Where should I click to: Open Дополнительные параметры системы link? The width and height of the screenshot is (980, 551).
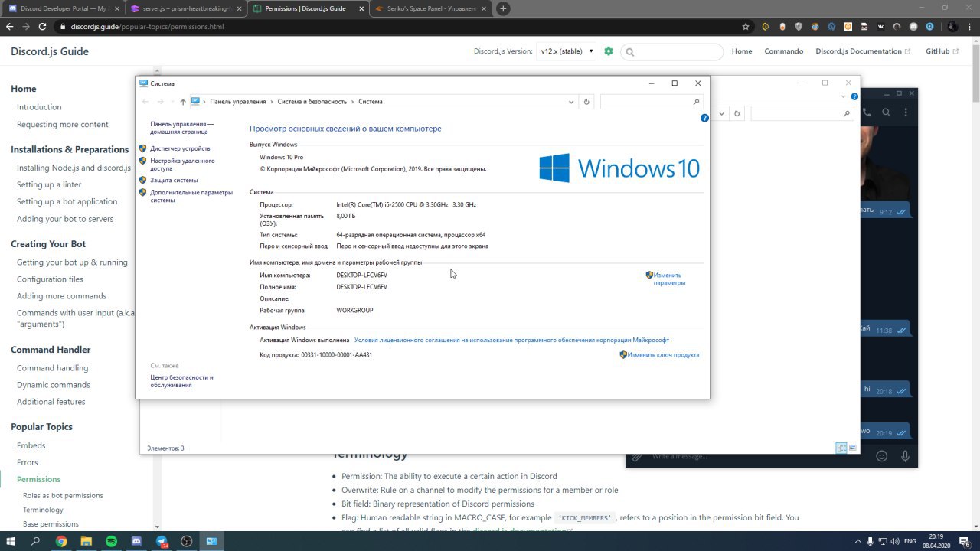point(191,197)
